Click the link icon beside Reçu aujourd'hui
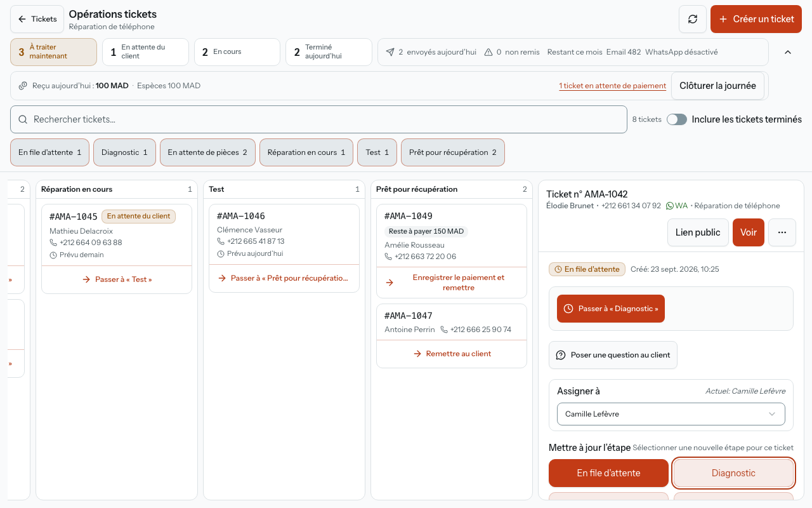The image size is (812, 508). [23, 86]
